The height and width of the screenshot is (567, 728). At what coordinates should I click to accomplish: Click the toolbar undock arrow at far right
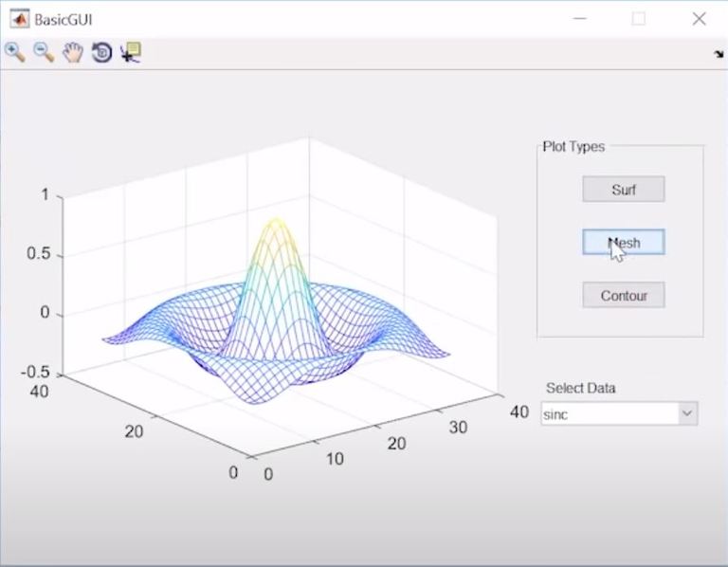719,54
